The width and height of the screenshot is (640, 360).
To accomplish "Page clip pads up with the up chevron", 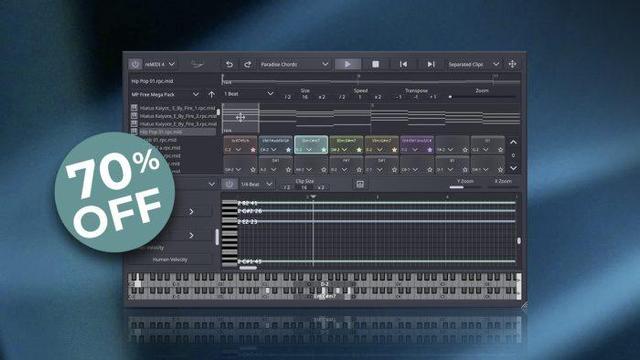I will click(513, 142).
